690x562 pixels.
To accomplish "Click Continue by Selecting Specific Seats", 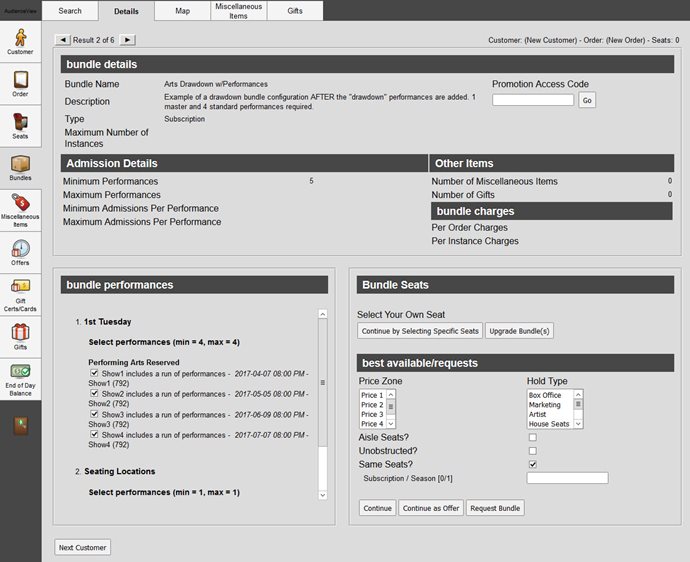I will click(420, 331).
